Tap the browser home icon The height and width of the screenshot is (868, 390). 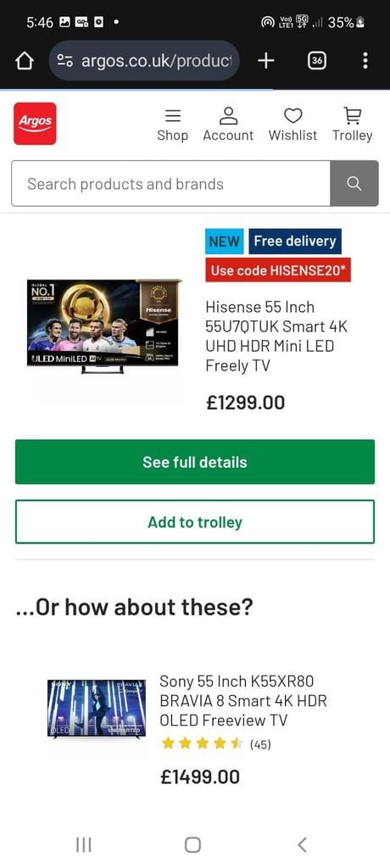25,61
